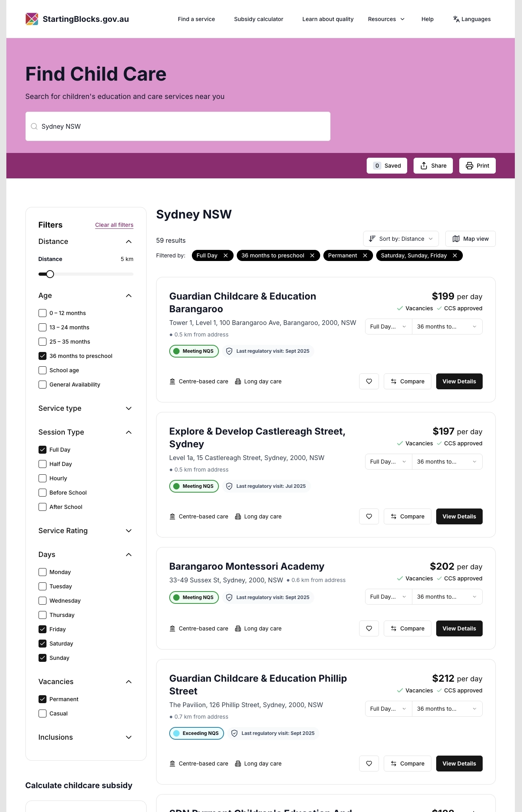View Details for Explore & Develop Castlereagh
The width and height of the screenshot is (522, 812).
(x=459, y=516)
